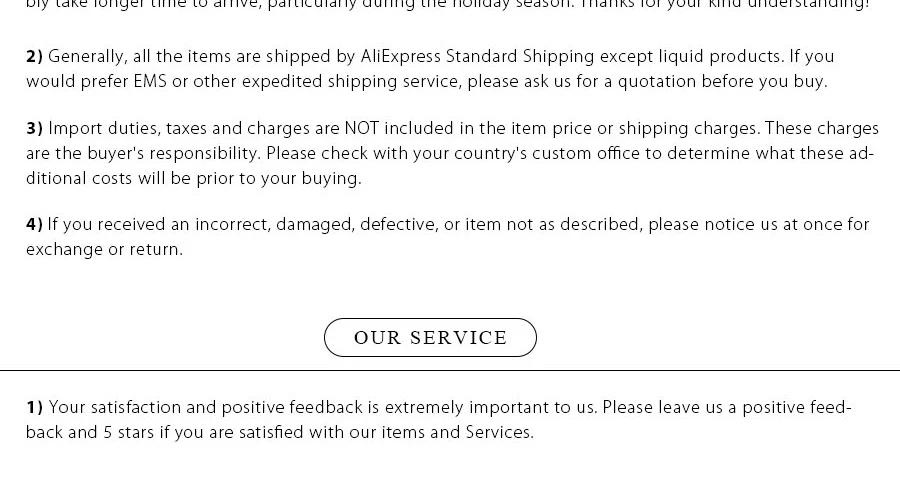Click the capitalized word "NOT"
Viewport: 900px width, 480px height.
pyautogui.click(x=362, y=128)
